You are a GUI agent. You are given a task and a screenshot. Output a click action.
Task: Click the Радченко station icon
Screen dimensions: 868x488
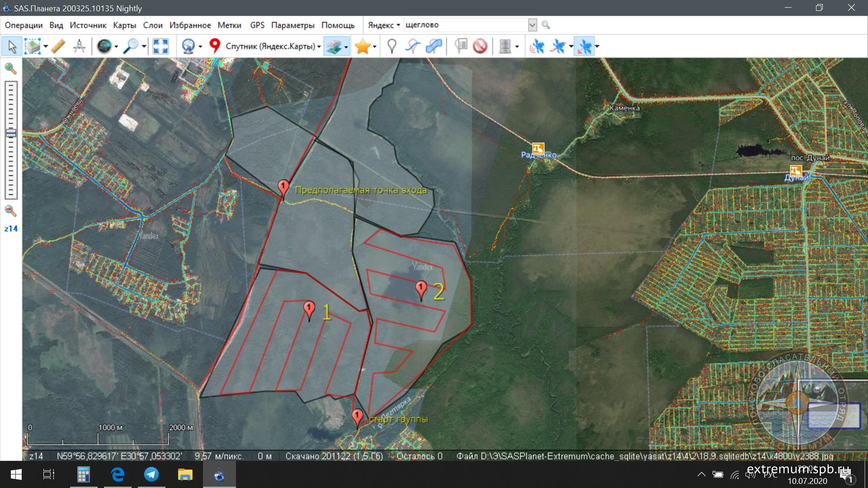(x=538, y=148)
